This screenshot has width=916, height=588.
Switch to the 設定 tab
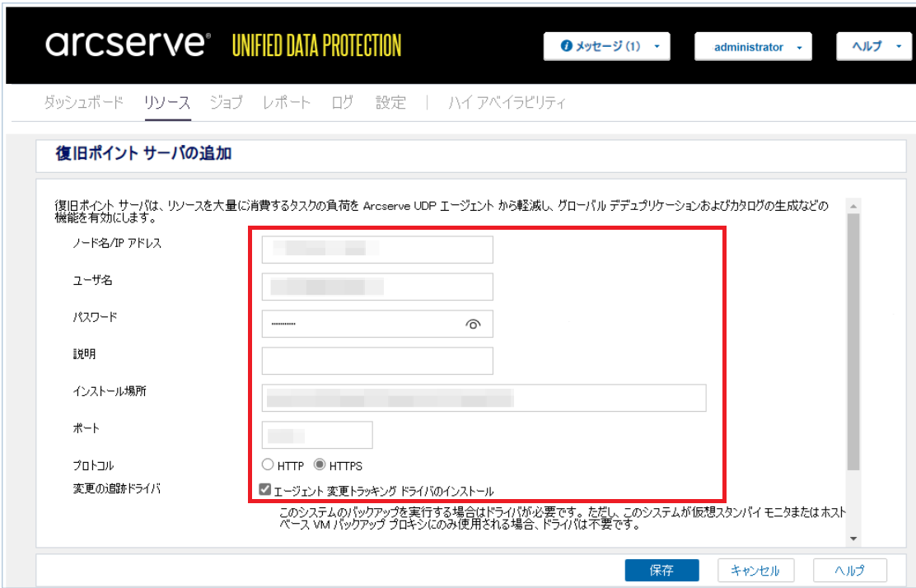(390, 103)
